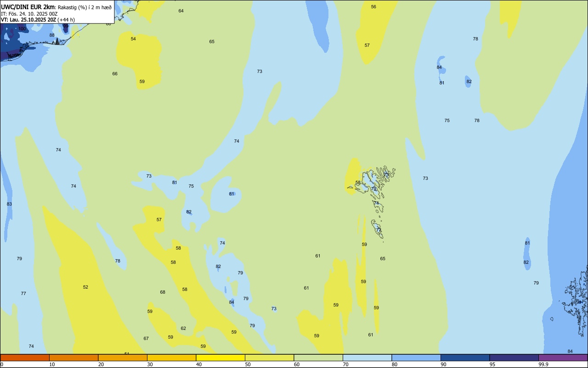Viewport: 588px width, 368px height.
Task: Click the "IT: Fös. 24. 10. 2025 00Z" line
Action: (29, 14)
